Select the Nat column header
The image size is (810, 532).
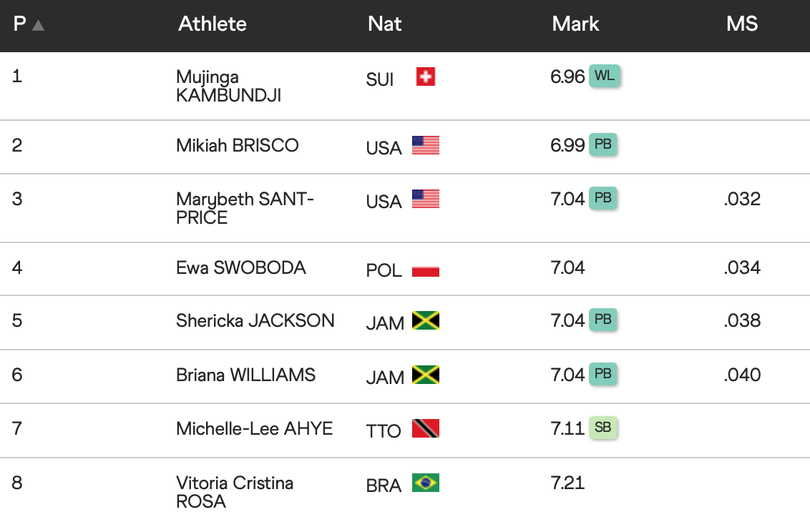(x=385, y=24)
